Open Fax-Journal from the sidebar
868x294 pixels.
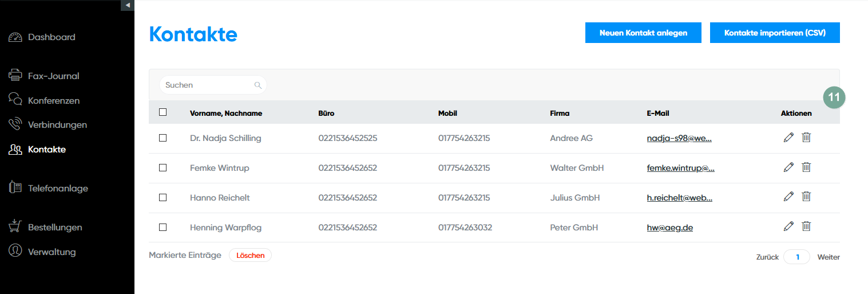point(53,76)
